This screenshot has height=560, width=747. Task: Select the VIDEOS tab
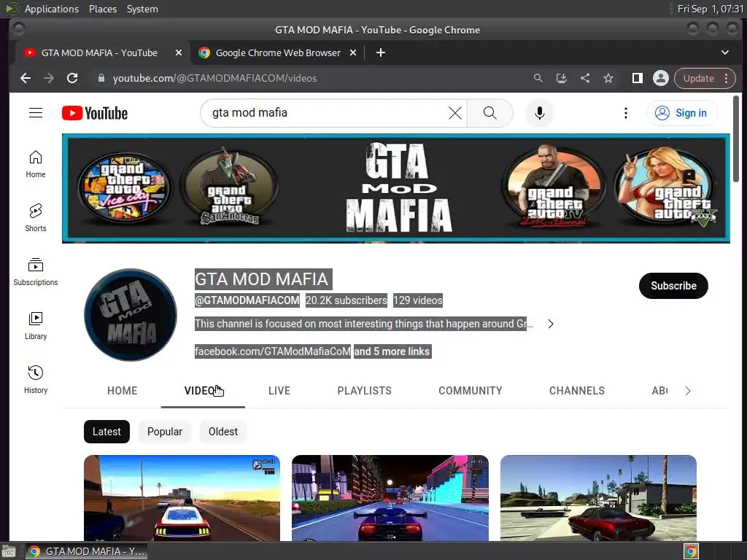[203, 391]
